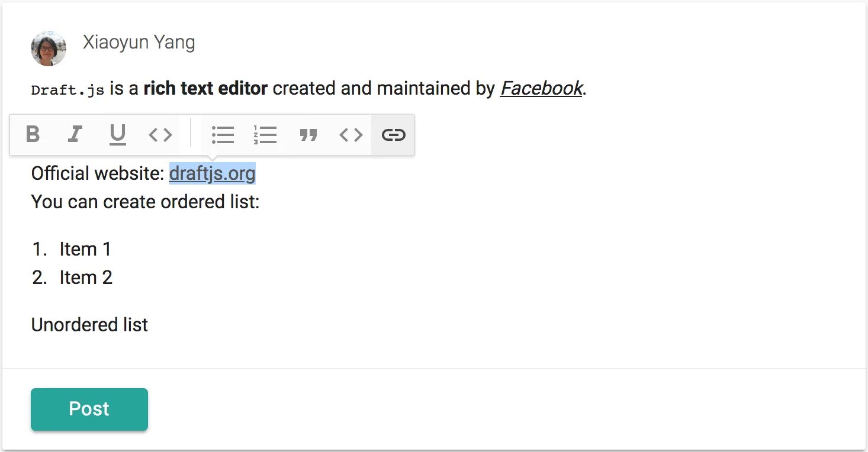Image resolution: width=868 pixels, height=452 pixels.
Task: Apply blockquote formatting
Action: point(308,135)
